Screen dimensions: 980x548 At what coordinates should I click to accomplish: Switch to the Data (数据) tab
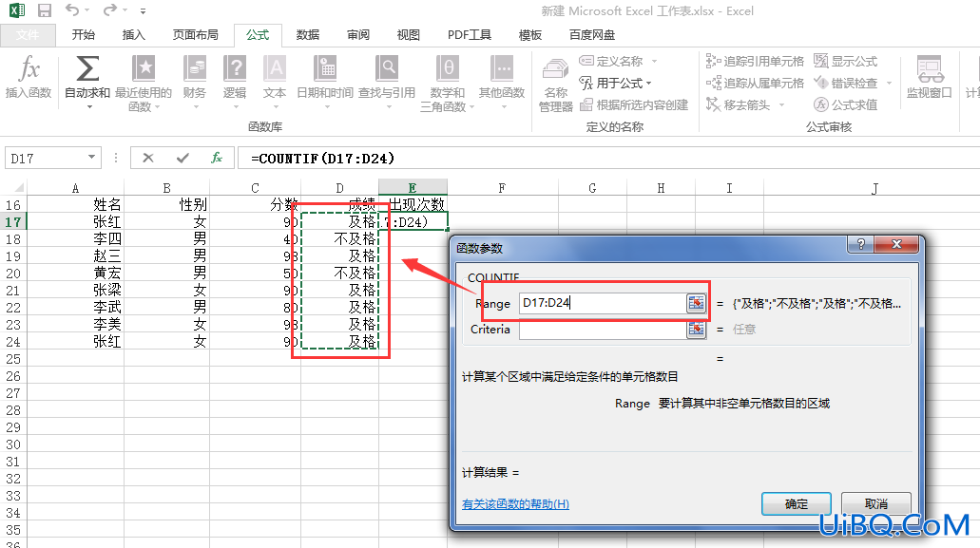(x=308, y=35)
